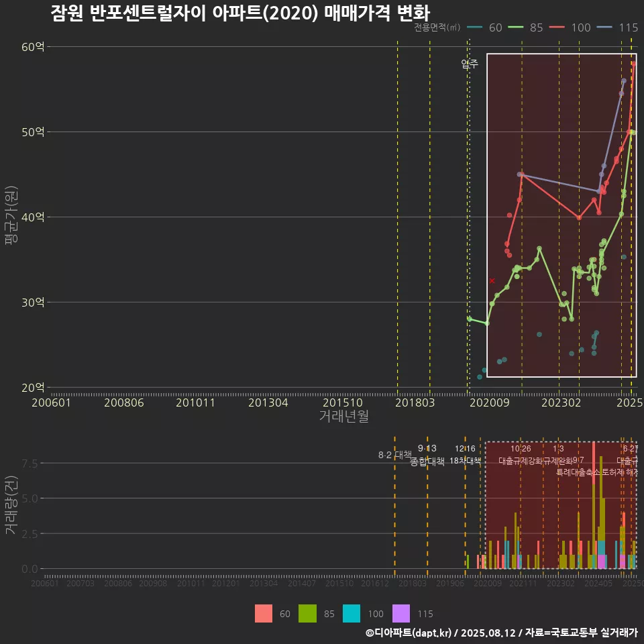This screenshot has height=644, width=644.
Task: Click the 202111 label on the volume chart axis
Action: 523,583
